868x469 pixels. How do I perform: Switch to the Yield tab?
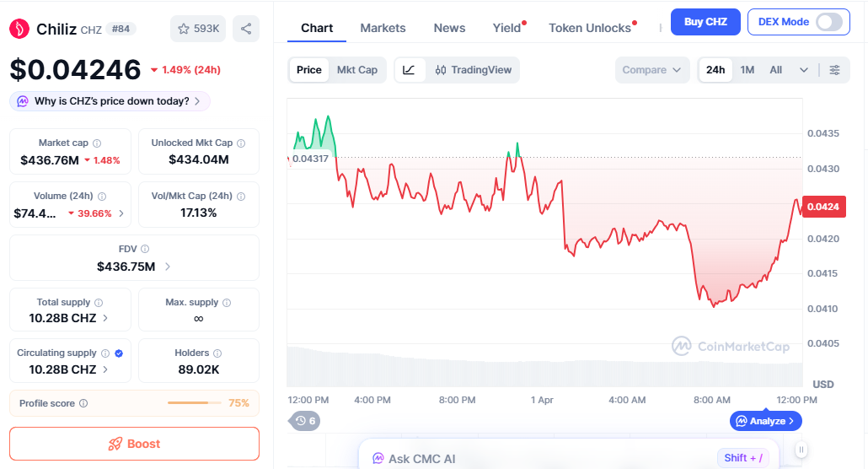click(x=507, y=28)
